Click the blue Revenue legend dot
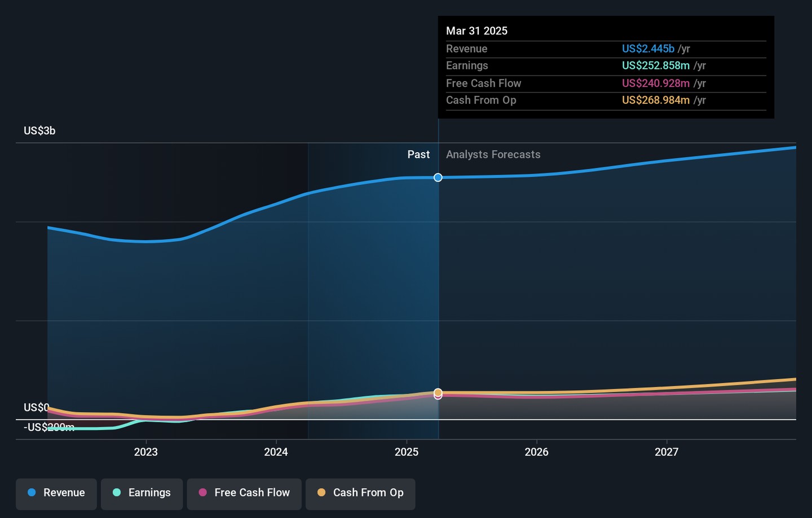 [x=32, y=493]
